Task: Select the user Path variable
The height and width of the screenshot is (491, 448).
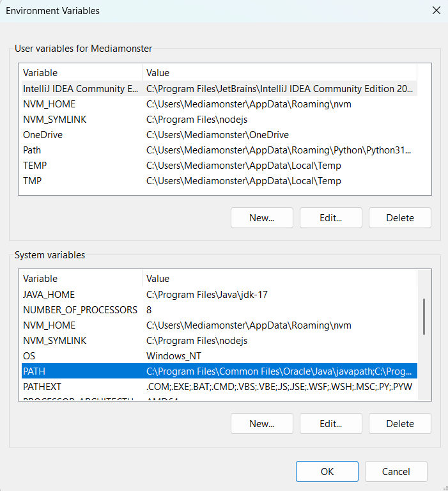Action: coord(219,150)
